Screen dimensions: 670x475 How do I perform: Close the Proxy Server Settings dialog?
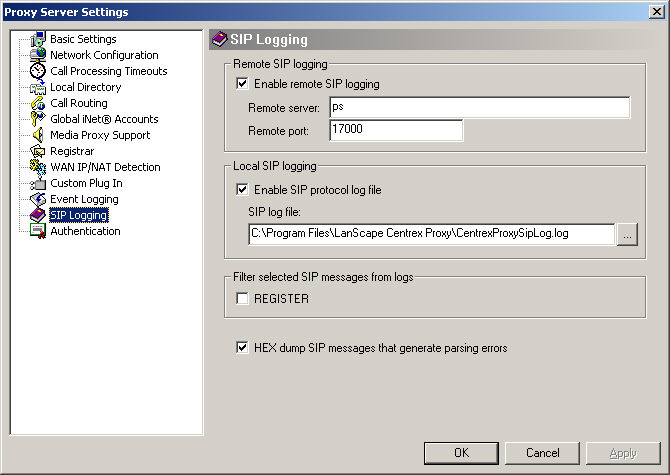point(656,12)
